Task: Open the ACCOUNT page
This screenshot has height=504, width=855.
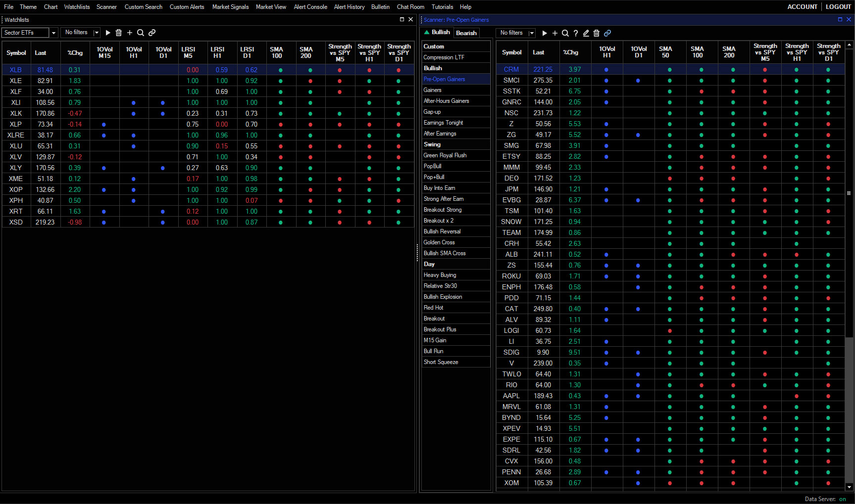Action: point(802,6)
